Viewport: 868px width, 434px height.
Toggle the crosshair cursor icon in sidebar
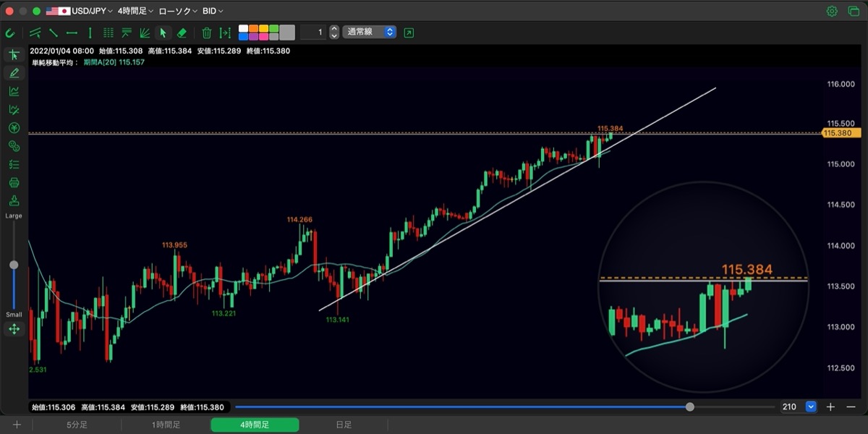pos(14,55)
